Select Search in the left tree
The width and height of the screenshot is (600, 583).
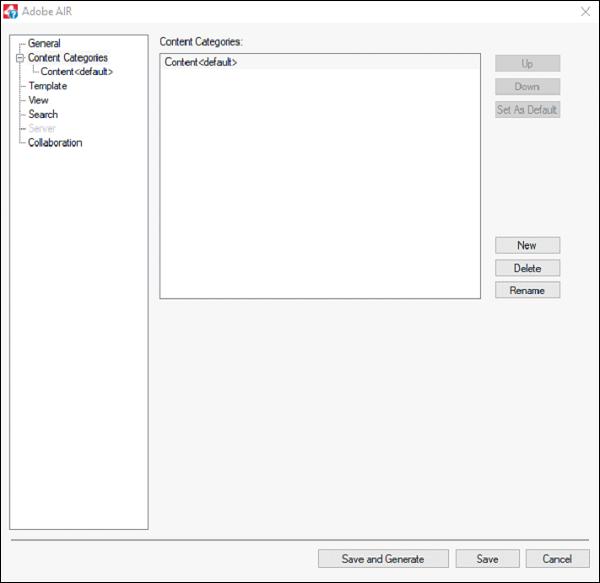pos(43,114)
